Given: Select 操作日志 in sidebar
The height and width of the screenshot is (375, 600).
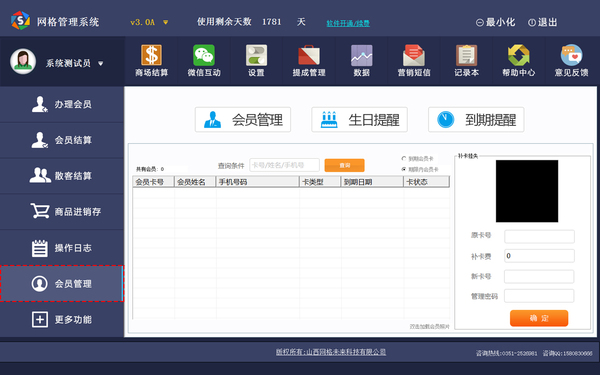Looking at the screenshot, I should click(x=62, y=248).
